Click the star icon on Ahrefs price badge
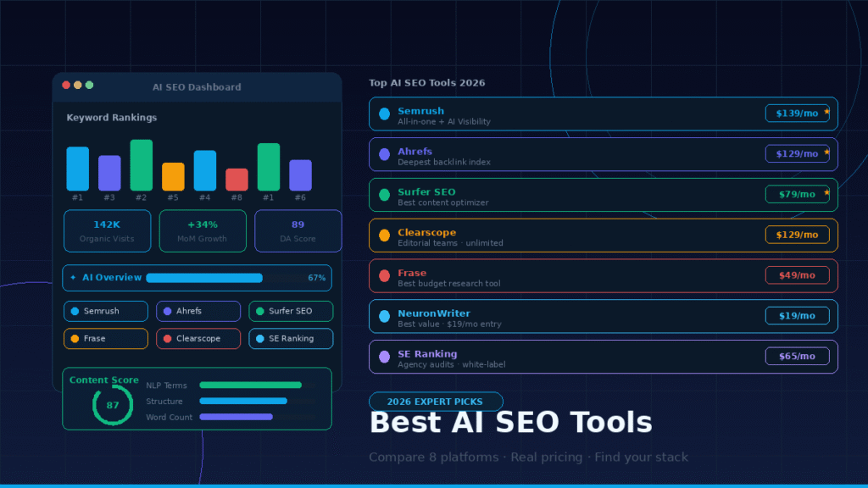Image resolution: width=868 pixels, height=488 pixels. pos(826,152)
